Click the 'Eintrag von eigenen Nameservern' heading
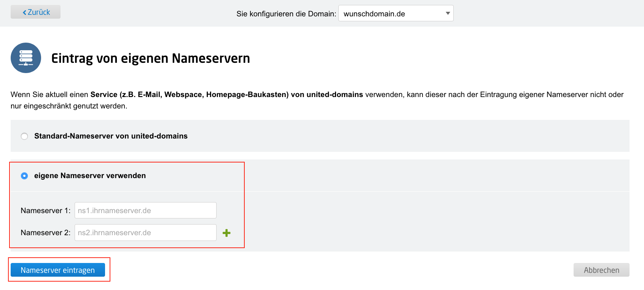 pyautogui.click(x=151, y=58)
